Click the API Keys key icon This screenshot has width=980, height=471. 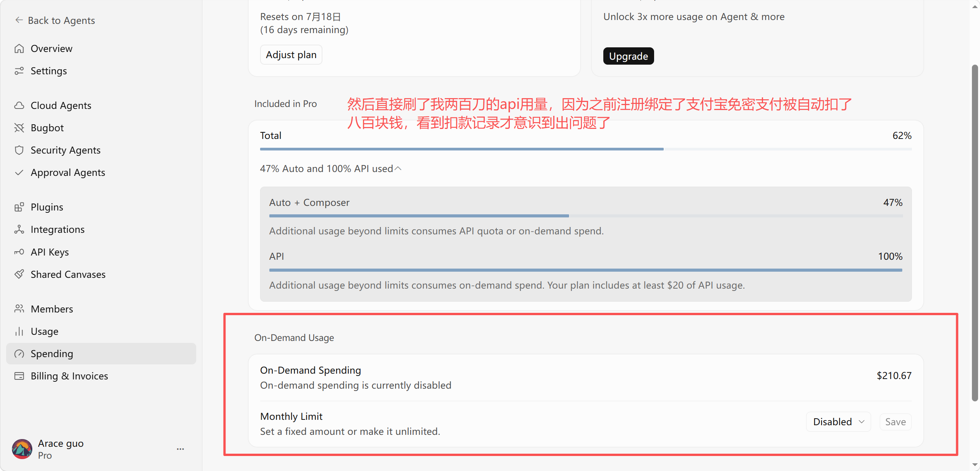19,252
